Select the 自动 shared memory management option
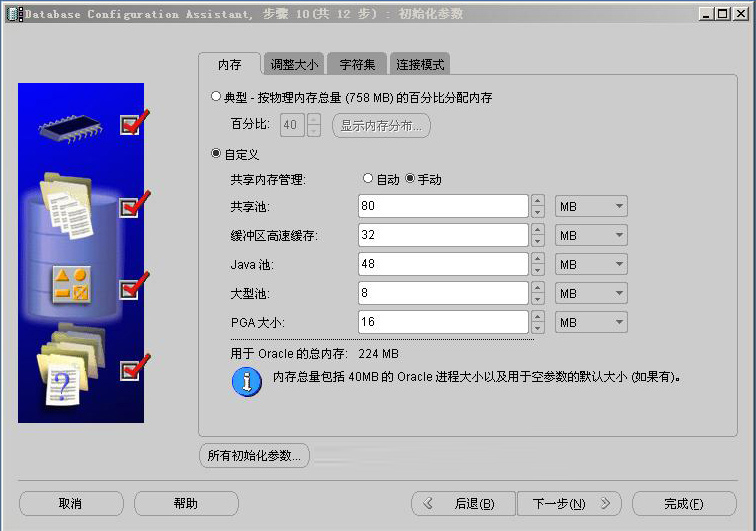Image resolution: width=756 pixels, height=531 pixels. [368, 179]
